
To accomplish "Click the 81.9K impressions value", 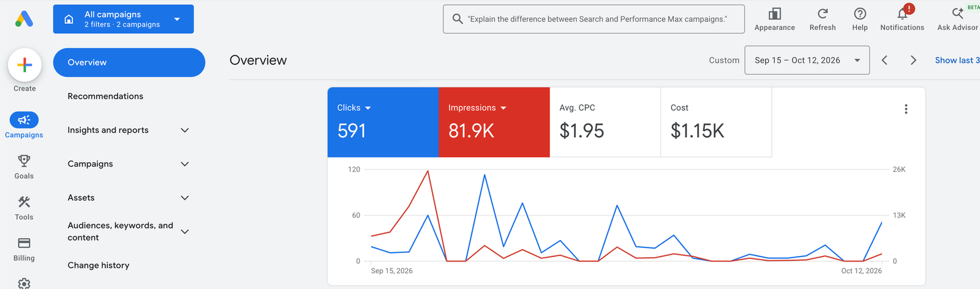I will (x=471, y=130).
